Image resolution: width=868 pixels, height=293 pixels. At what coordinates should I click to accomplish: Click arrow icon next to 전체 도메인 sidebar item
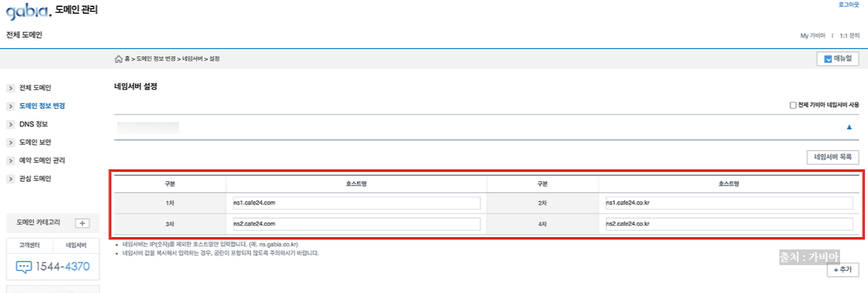pos(10,88)
